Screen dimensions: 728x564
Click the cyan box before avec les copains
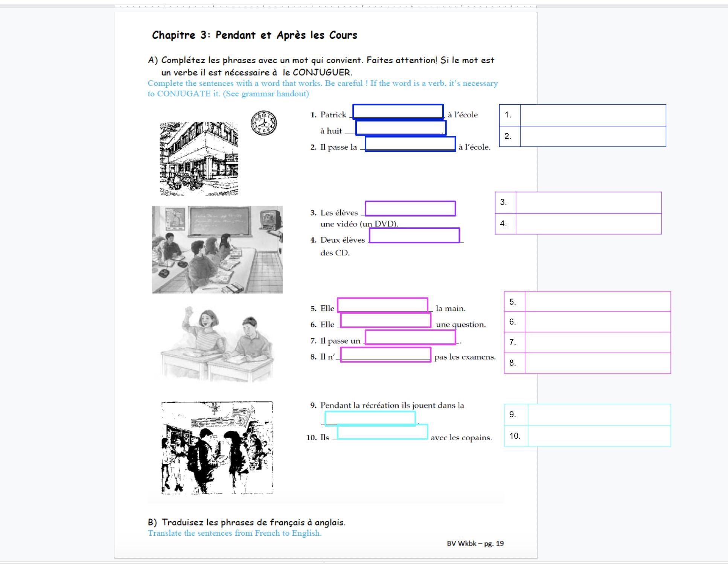382,432
